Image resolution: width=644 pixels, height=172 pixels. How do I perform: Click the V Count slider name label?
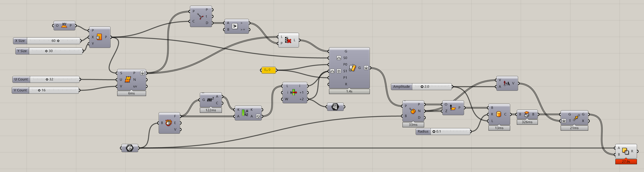coord(20,90)
